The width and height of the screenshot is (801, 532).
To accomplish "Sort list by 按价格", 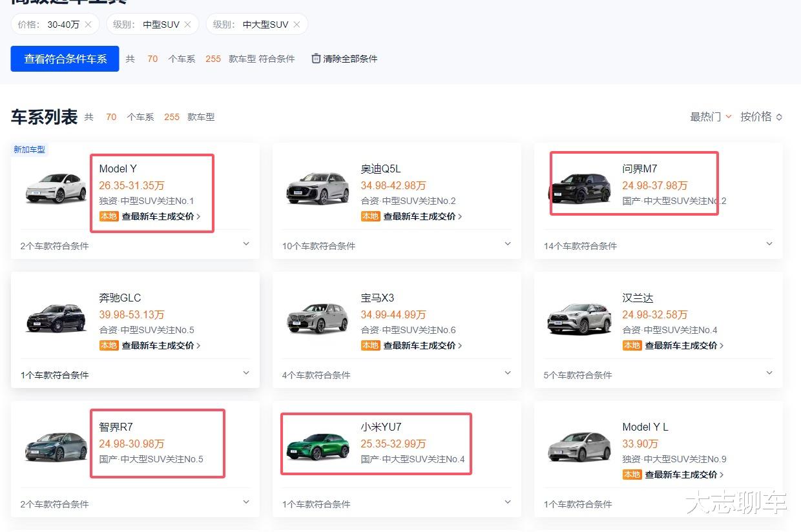I will pyautogui.click(x=761, y=117).
